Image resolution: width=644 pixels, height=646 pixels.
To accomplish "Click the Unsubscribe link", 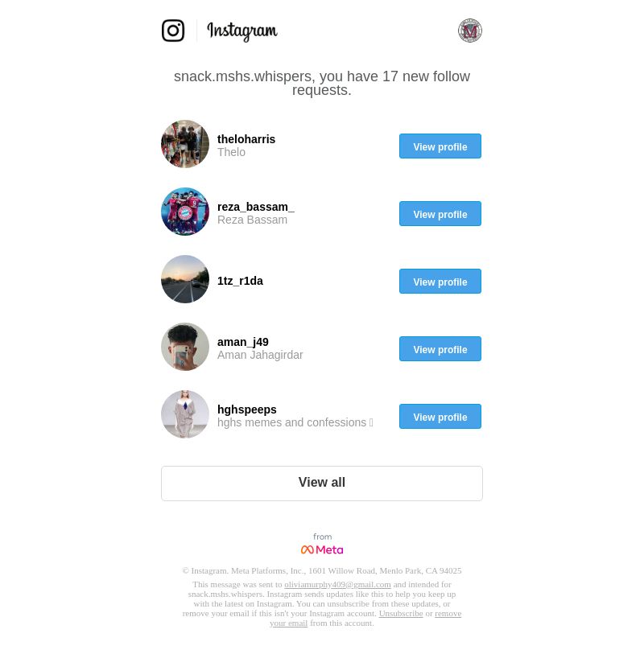I will click(x=401, y=614).
